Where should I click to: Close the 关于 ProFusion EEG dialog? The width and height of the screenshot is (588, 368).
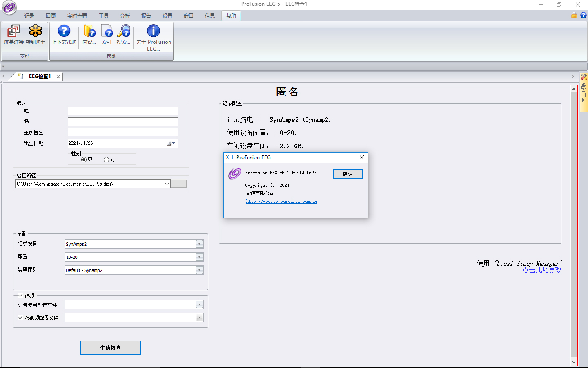pyautogui.click(x=362, y=157)
